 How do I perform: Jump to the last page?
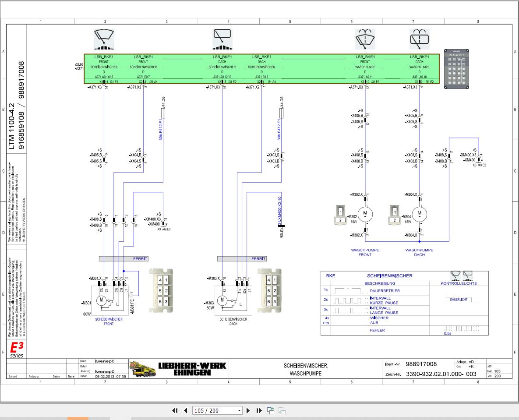[259, 411]
